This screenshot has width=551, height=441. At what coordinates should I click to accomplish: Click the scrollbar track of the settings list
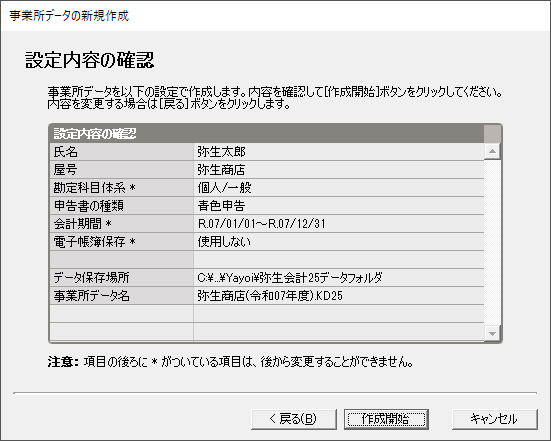(492, 242)
